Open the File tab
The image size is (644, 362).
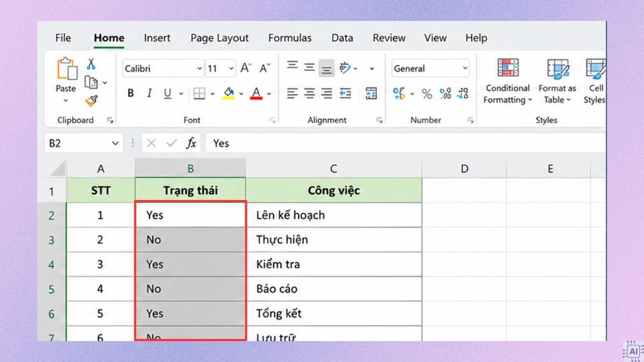63,38
